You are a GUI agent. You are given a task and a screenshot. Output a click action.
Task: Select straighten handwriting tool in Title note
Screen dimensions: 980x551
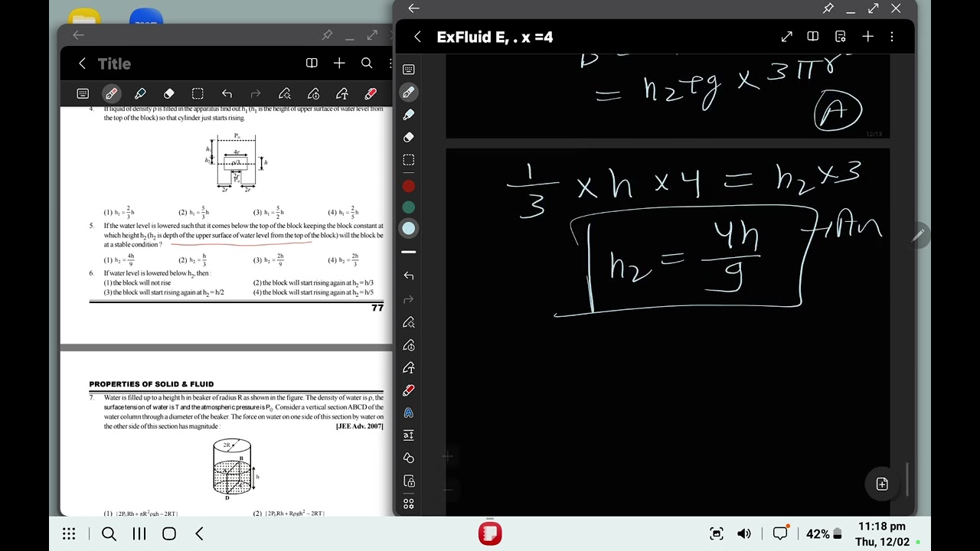click(313, 93)
